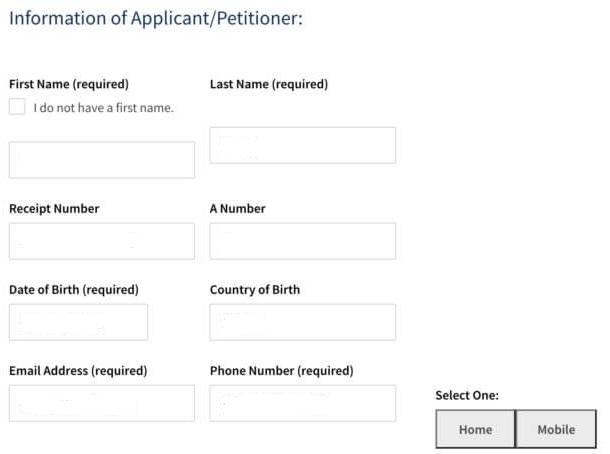Click the 'Receipt Number' label
Viewport: 610px width, 454px height.
(54, 209)
